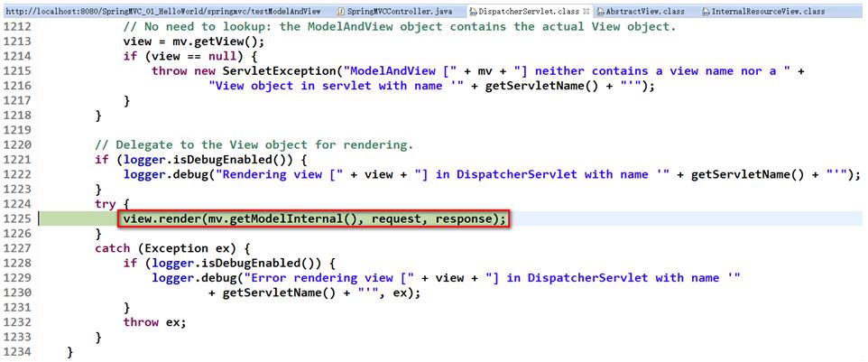The height and width of the screenshot is (362, 868).
Task: Click the class file icon on InternalResourceView tab
Action: [706, 12]
